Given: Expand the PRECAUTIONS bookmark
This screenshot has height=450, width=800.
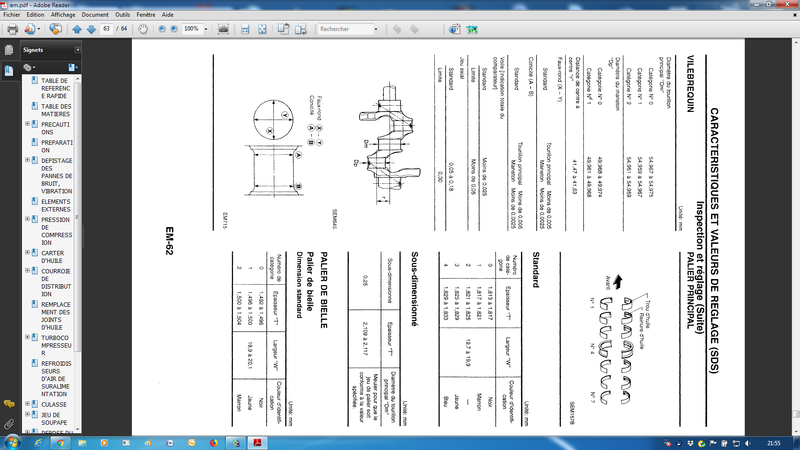Looking at the screenshot, I should (28, 124).
